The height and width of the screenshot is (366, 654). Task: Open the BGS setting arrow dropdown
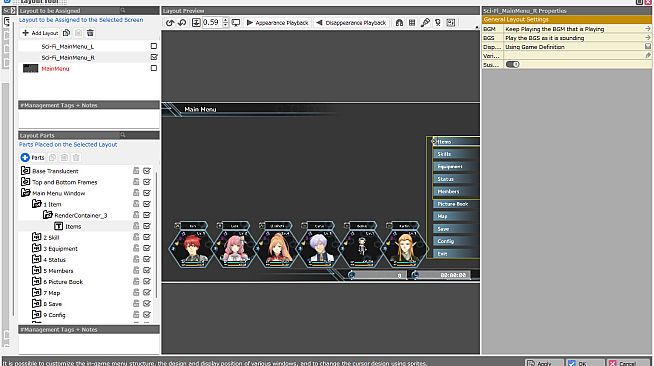click(648, 38)
